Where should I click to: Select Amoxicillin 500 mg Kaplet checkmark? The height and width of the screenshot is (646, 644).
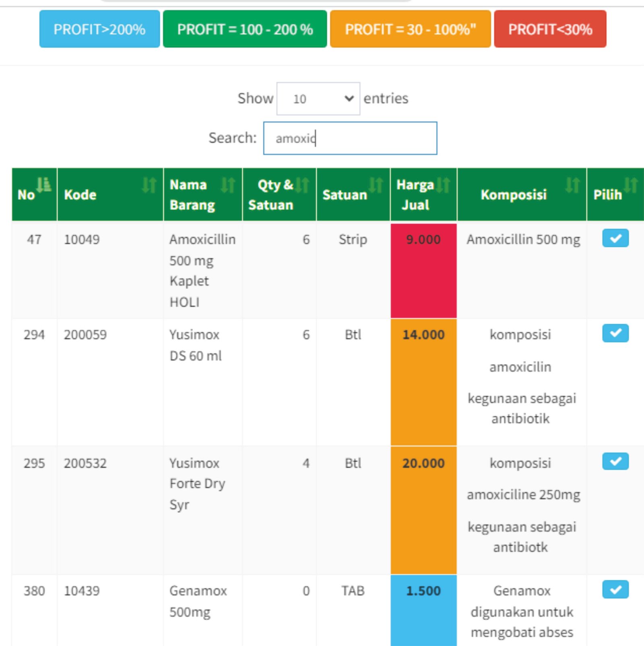coord(615,238)
